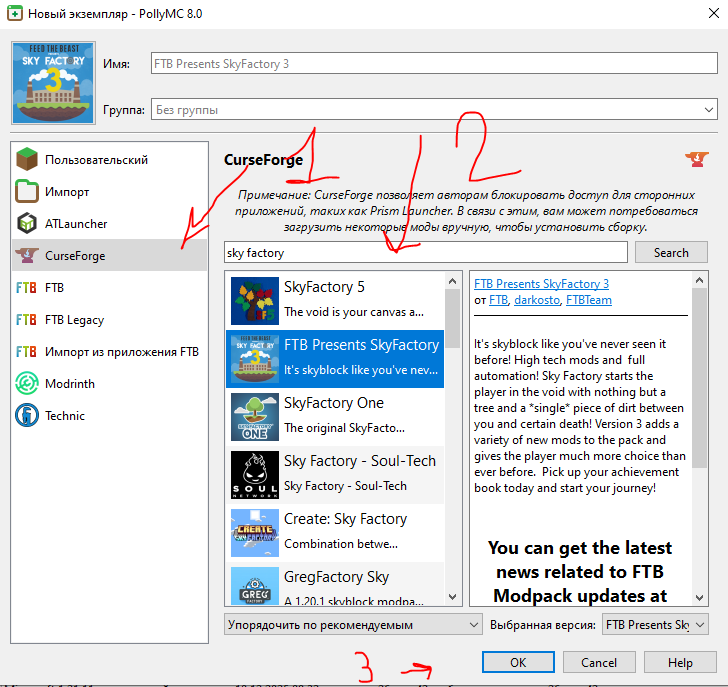728x687 pixels.
Task: Click the Импорт folder icon
Action: pyautogui.click(x=27, y=191)
